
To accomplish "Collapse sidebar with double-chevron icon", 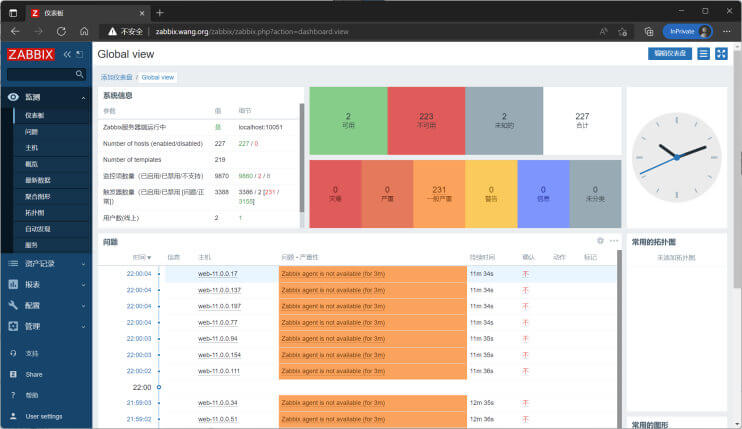I will [x=67, y=54].
